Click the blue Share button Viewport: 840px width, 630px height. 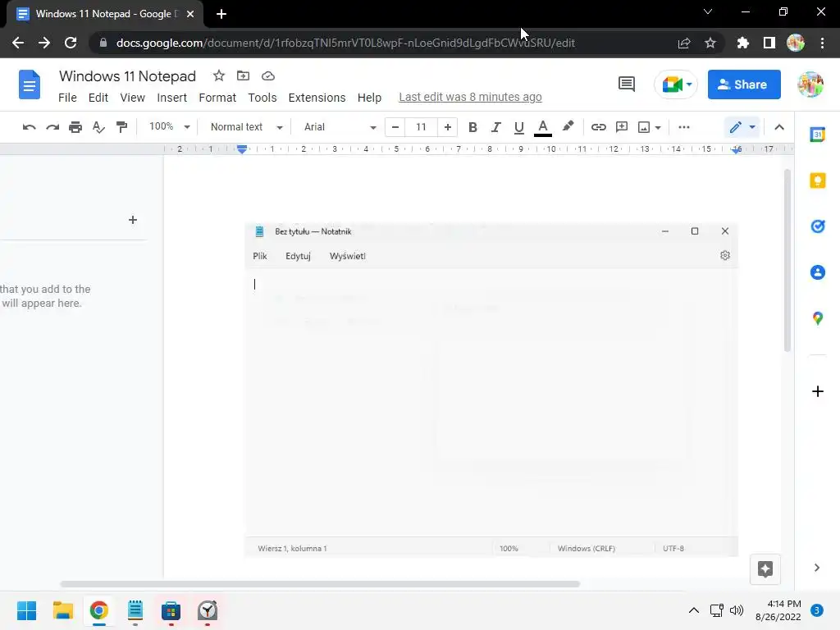click(743, 84)
